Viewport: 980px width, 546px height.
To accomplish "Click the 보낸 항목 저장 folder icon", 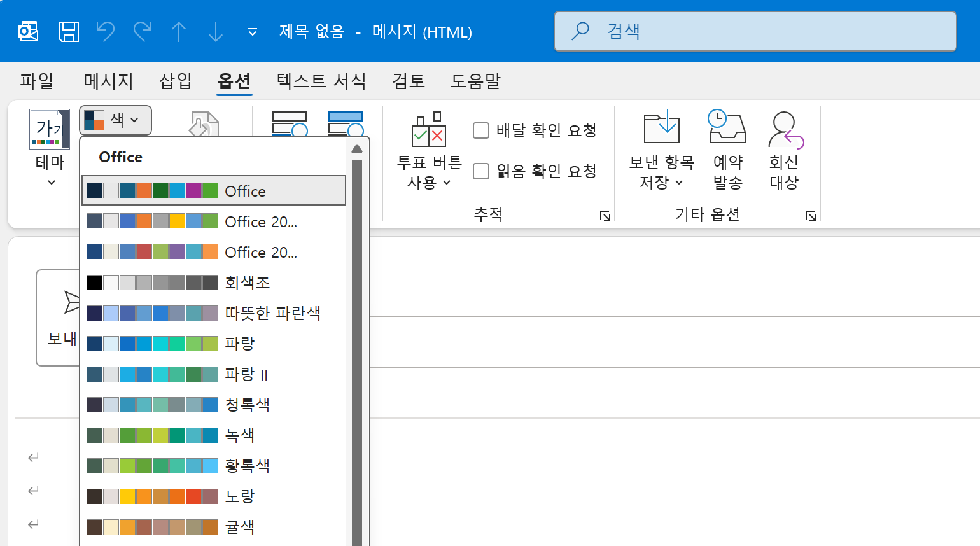I will tap(662, 127).
